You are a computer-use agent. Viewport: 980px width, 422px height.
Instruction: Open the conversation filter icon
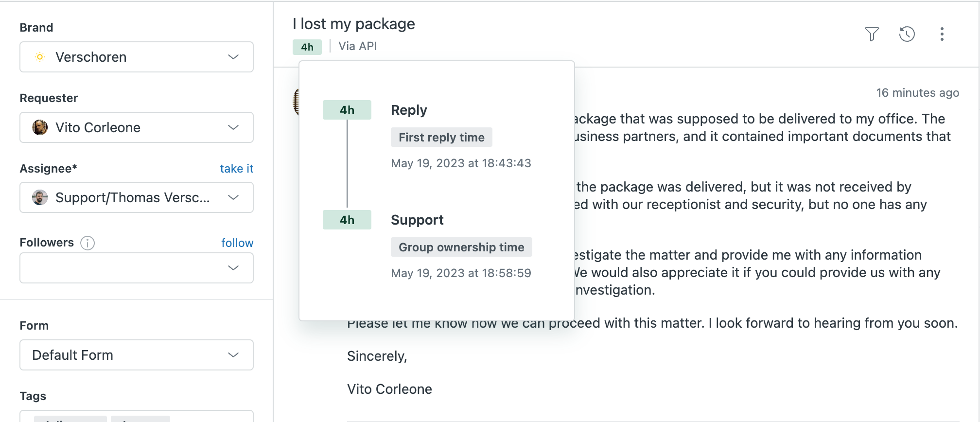pos(872,34)
